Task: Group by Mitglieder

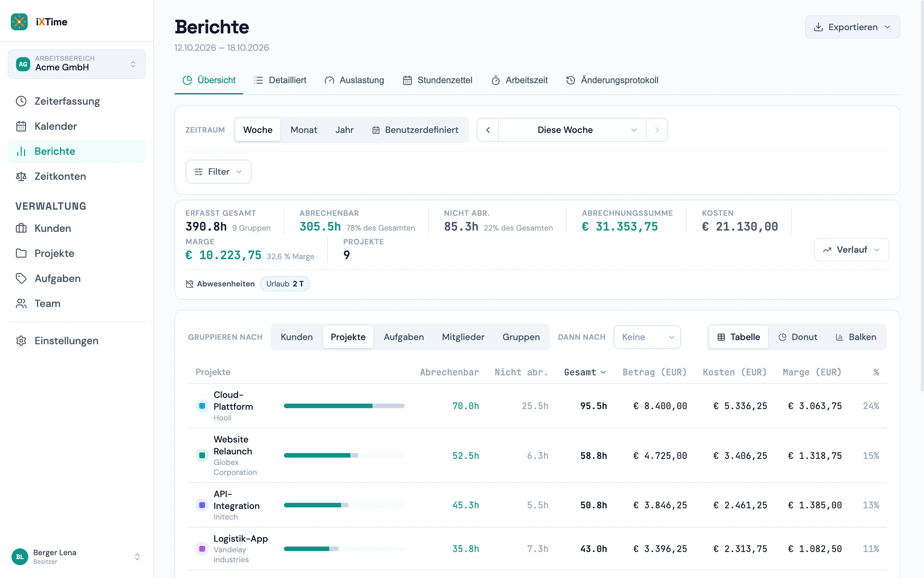Action: pos(463,337)
